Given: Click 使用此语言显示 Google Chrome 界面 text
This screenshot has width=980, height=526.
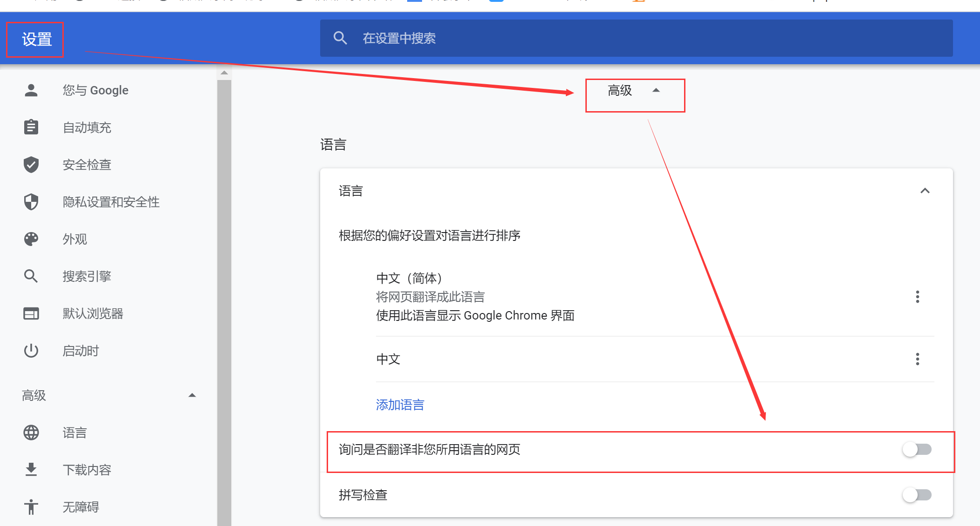Looking at the screenshot, I should pyautogui.click(x=475, y=315).
